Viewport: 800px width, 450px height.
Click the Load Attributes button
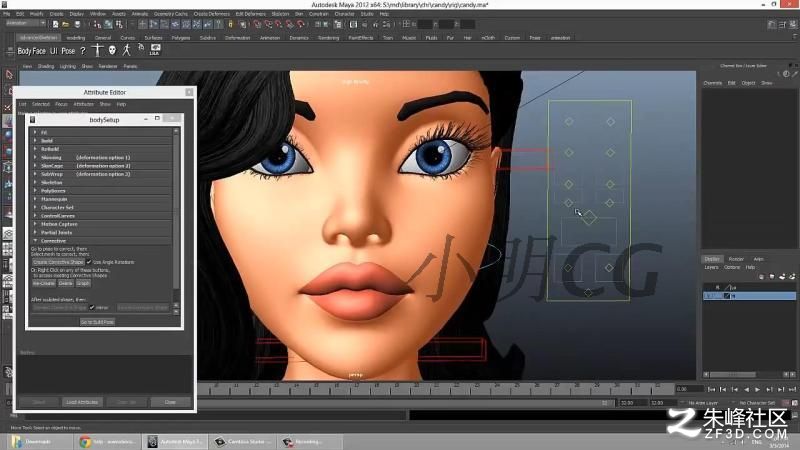click(x=82, y=402)
